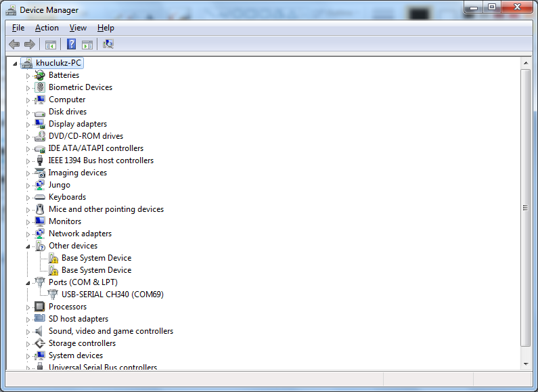
Task: Expand the Computer node arrow
Action: click(28, 100)
